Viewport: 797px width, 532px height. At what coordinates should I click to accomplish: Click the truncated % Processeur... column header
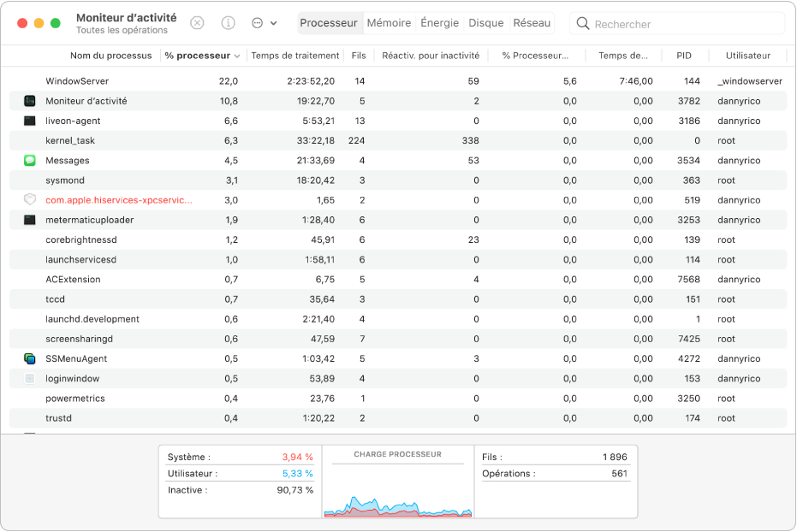coord(535,56)
